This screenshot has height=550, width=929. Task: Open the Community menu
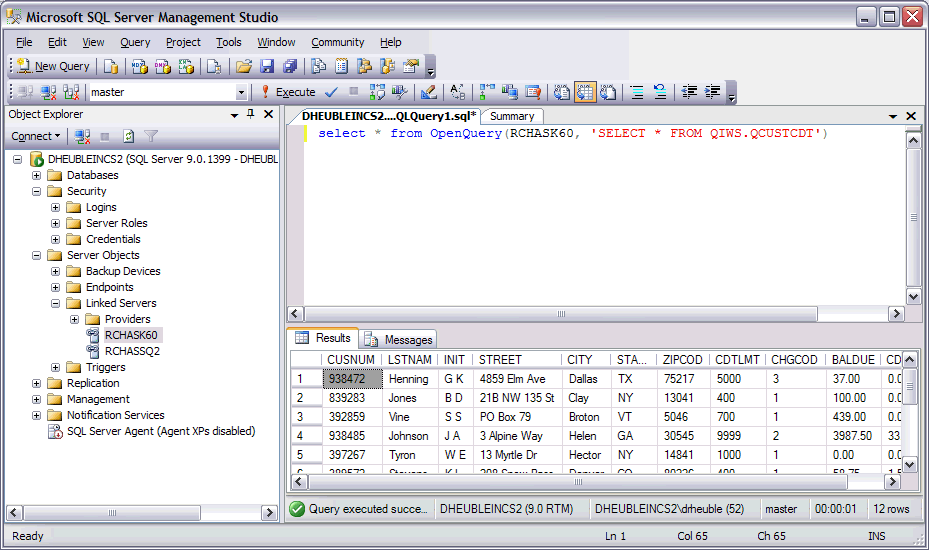[338, 42]
